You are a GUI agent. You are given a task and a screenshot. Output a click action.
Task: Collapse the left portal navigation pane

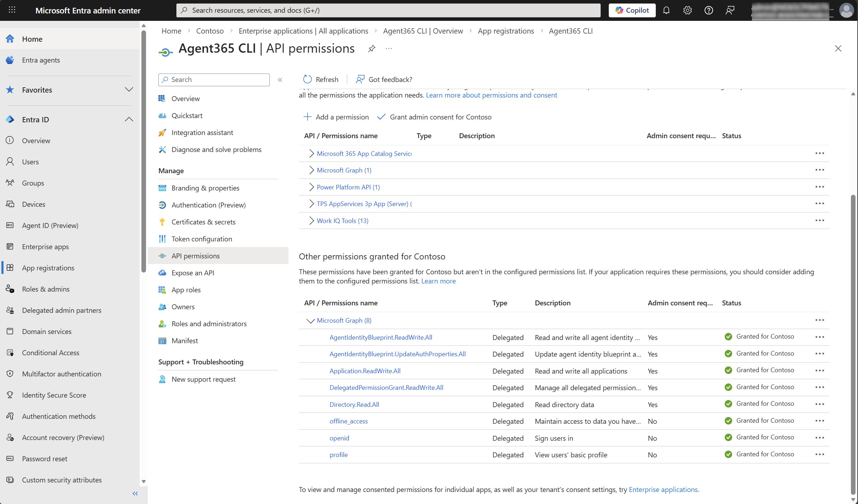135,493
